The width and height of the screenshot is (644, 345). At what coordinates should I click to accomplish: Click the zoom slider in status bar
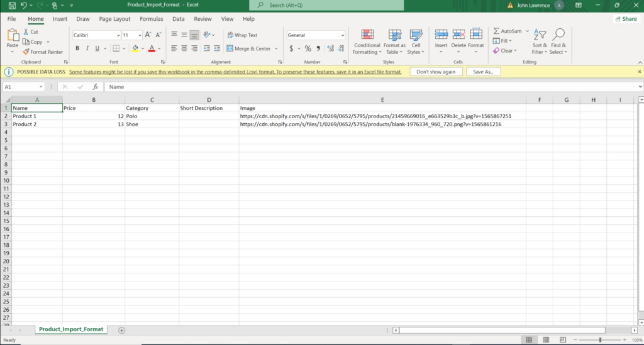click(600, 340)
